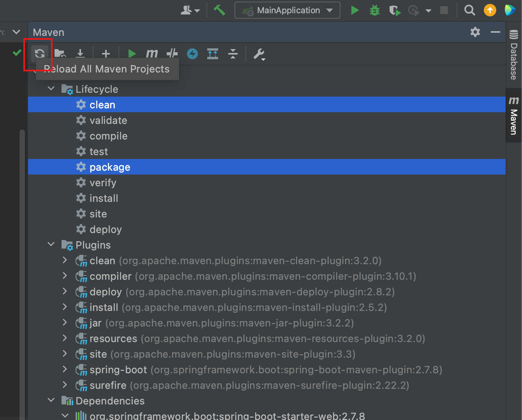Toggle Skip Tests mode lightning icon
This screenshot has height=420, width=522.
(192, 53)
